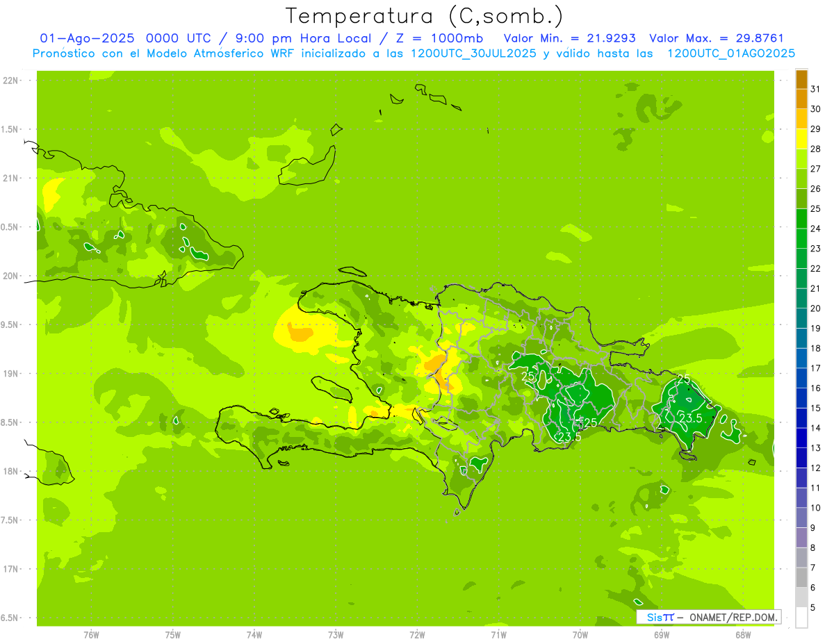This screenshot has height=644, width=834.
Task: Click the '72W' longitude axis label
Action: point(417,635)
